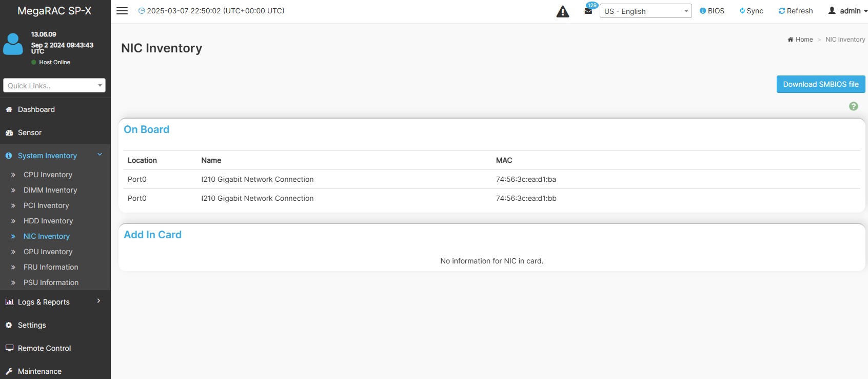Collapse the System Inventory chevron
The width and height of the screenshot is (868, 379).
click(100, 155)
